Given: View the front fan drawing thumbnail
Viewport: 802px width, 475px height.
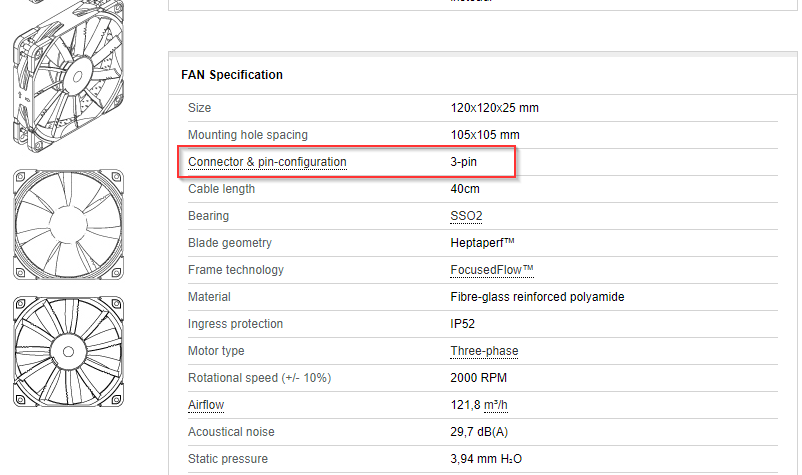Looking at the screenshot, I should tap(69, 224).
